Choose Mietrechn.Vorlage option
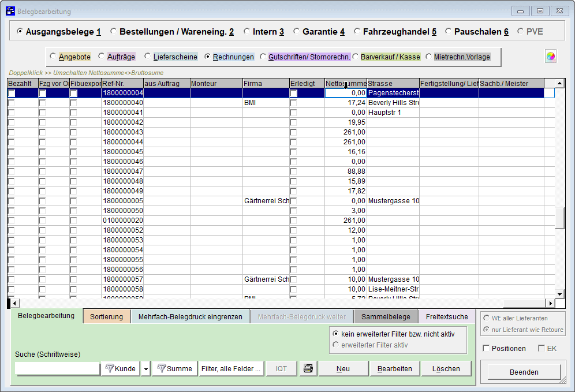 point(428,57)
